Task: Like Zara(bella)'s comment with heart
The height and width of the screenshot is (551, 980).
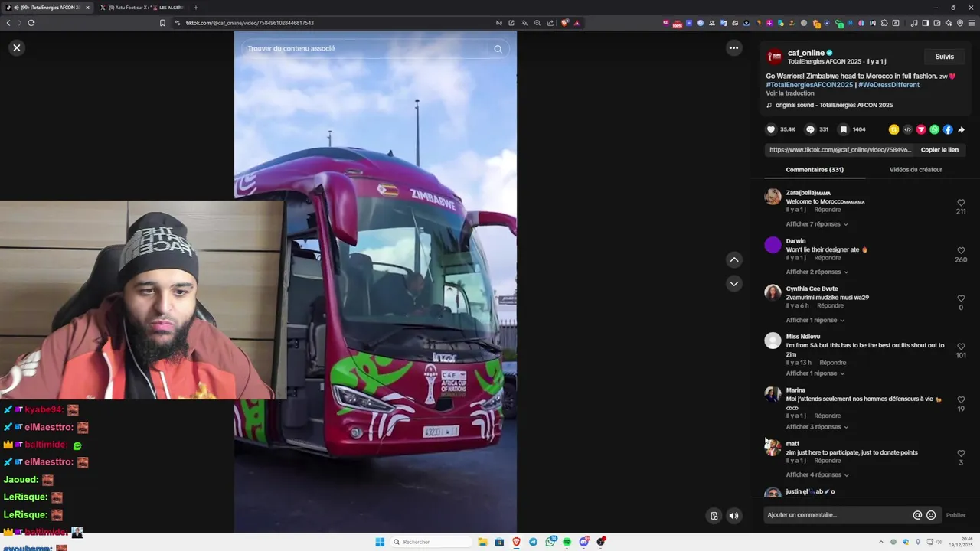Action: click(961, 203)
